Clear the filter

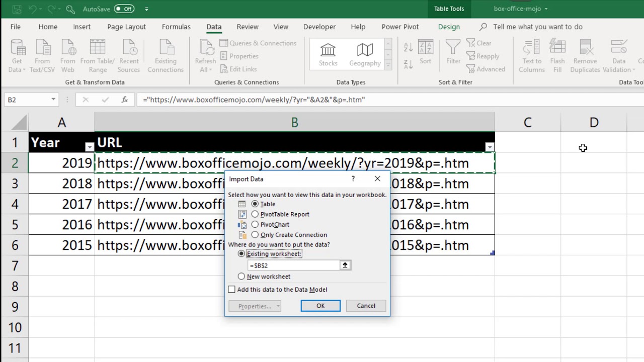tap(479, 43)
